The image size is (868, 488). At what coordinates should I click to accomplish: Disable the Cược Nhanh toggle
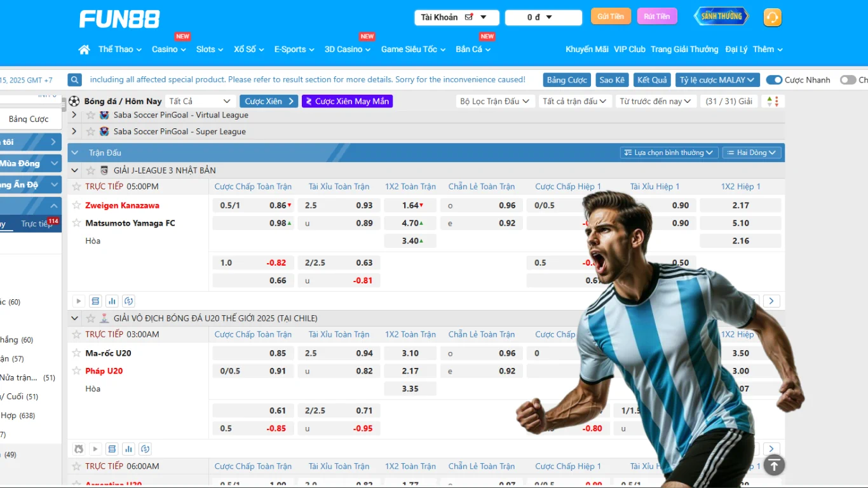(x=773, y=80)
